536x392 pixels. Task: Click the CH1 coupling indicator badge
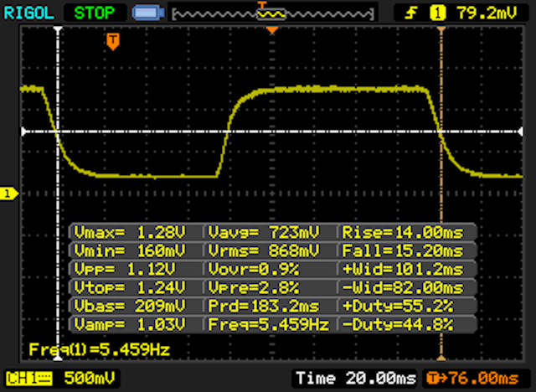click(x=29, y=379)
